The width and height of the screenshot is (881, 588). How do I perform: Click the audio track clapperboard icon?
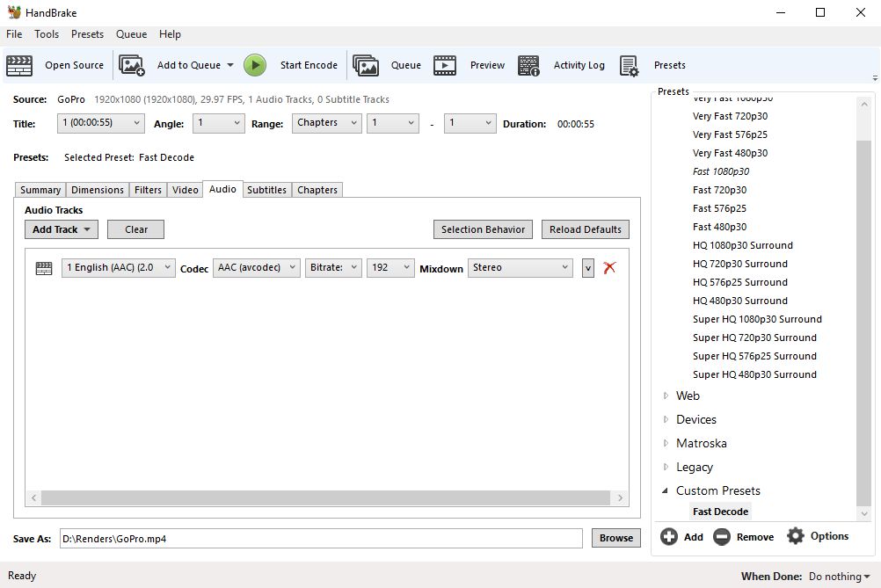pos(44,268)
